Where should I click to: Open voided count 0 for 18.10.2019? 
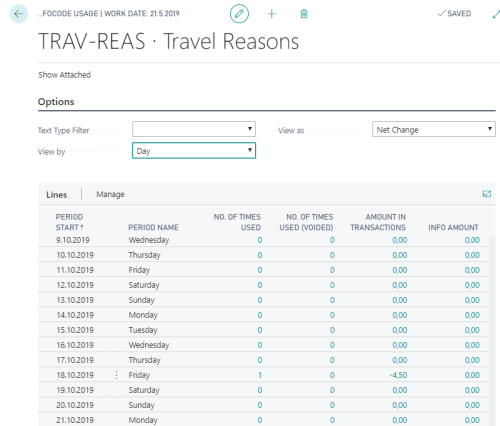[332, 375]
